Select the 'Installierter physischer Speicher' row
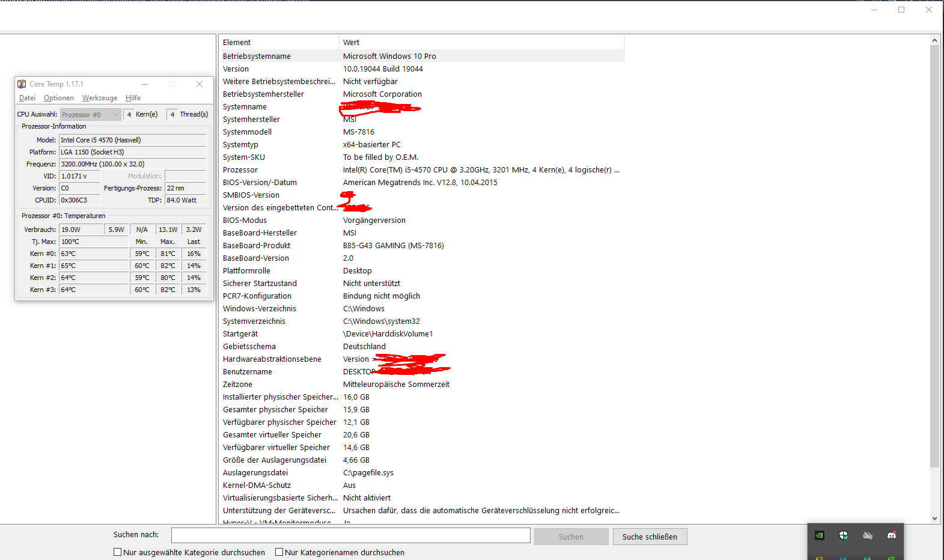 coord(422,397)
